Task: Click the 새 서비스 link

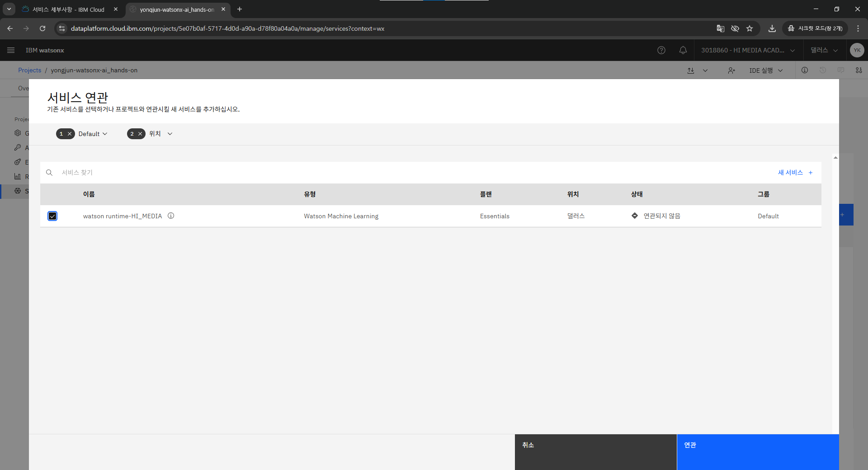Action: point(795,173)
